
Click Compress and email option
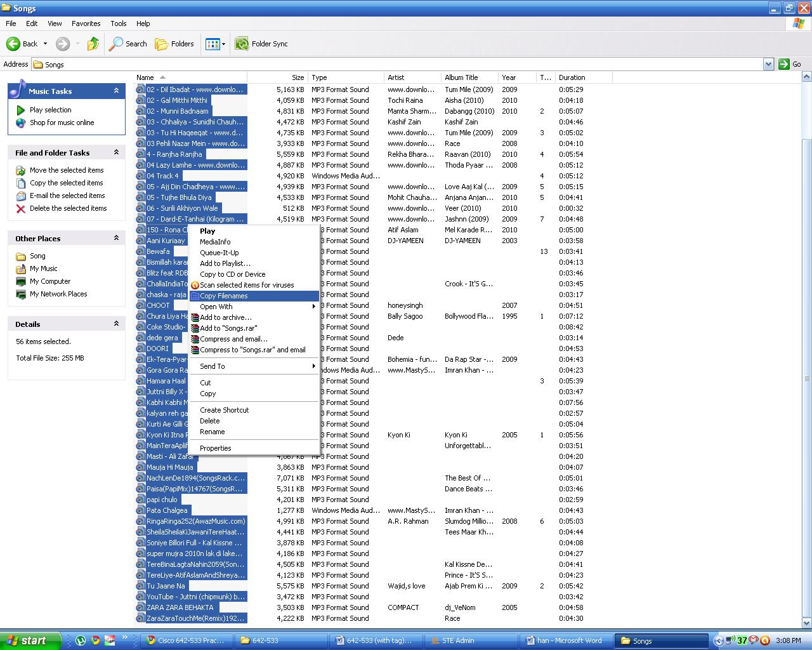coord(254,339)
